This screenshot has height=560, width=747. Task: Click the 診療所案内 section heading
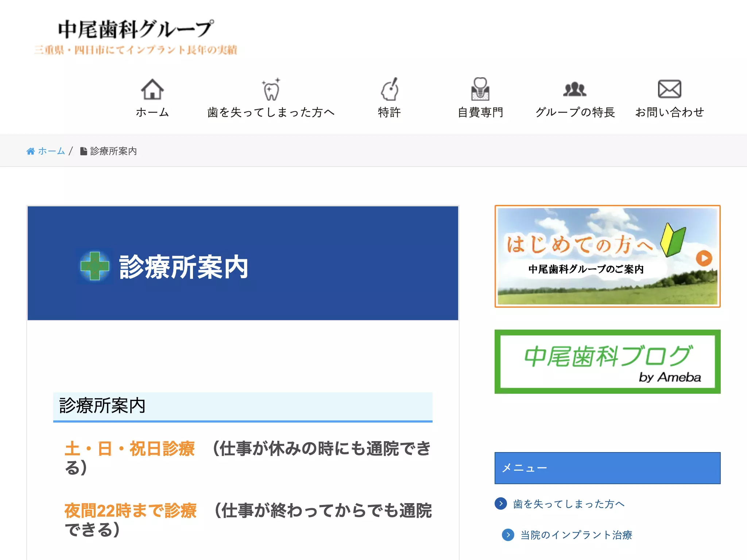[243, 407]
